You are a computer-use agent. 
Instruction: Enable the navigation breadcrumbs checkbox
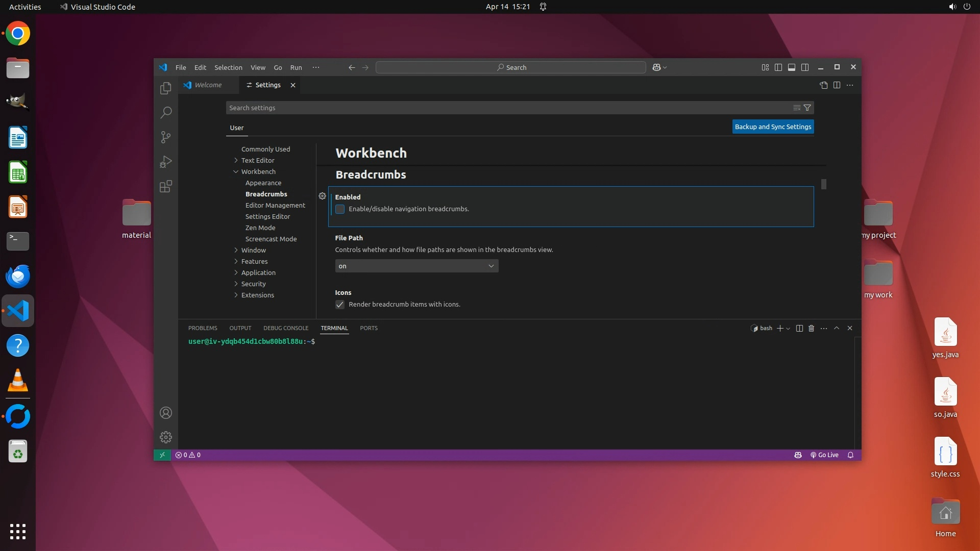[340, 209]
